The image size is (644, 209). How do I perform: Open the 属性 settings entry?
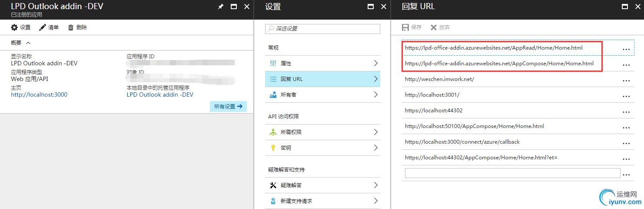(x=322, y=63)
